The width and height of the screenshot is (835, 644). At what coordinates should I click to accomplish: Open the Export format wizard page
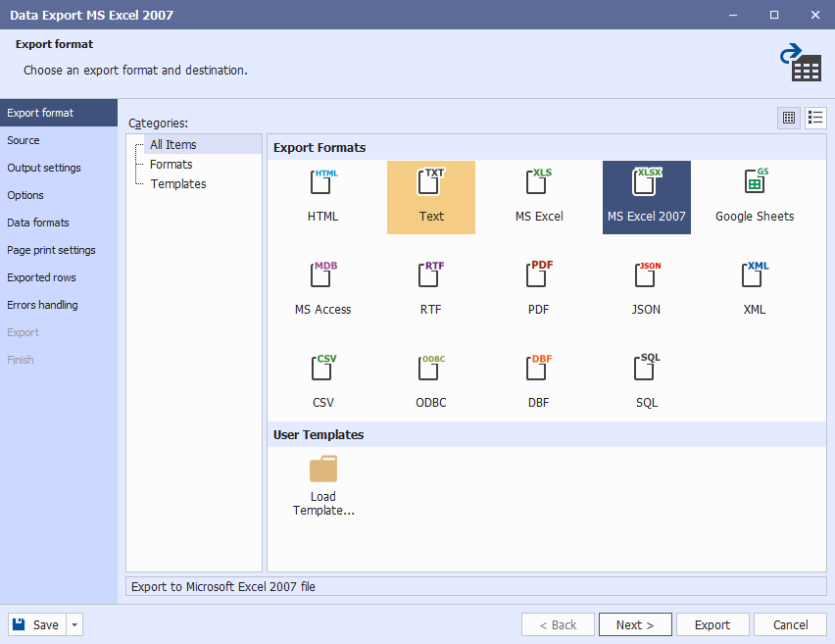pyautogui.click(x=59, y=113)
